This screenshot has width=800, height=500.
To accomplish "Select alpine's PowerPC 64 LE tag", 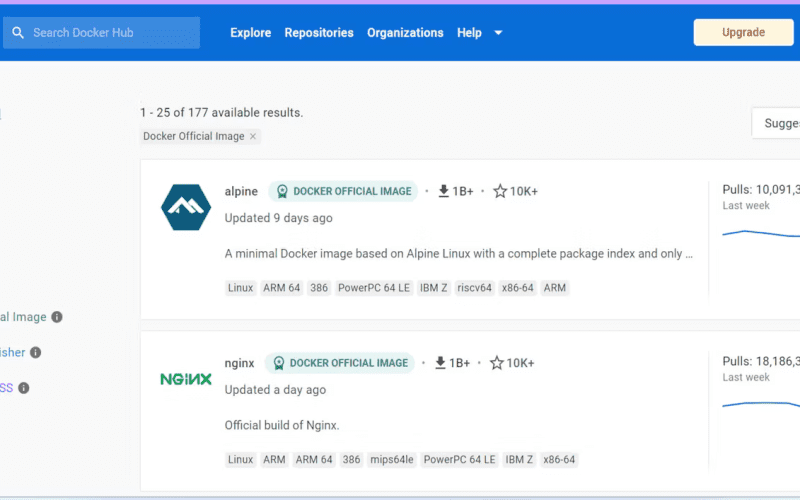I will tap(373, 288).
